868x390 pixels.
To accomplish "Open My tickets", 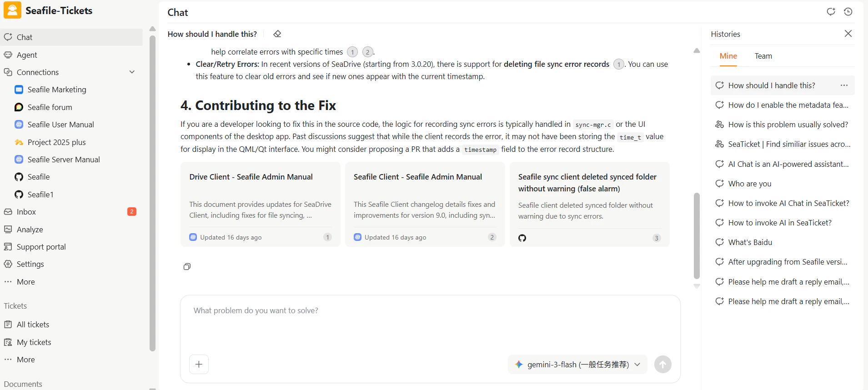I will [x=71, y=342].
